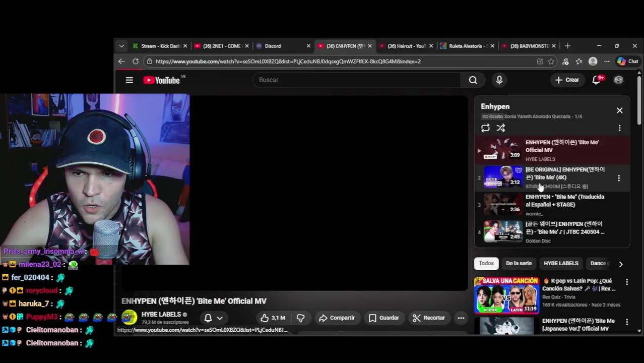This screenshot has height=363, width=644.
Task: Open the Rex Quiz - Trivia channel name
Action: tap(560, 297)
